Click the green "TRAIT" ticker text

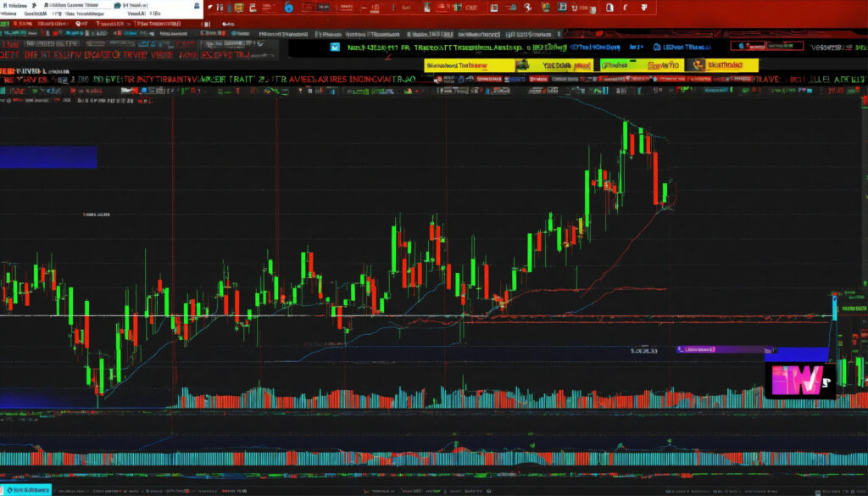click(x=239, y=80)
